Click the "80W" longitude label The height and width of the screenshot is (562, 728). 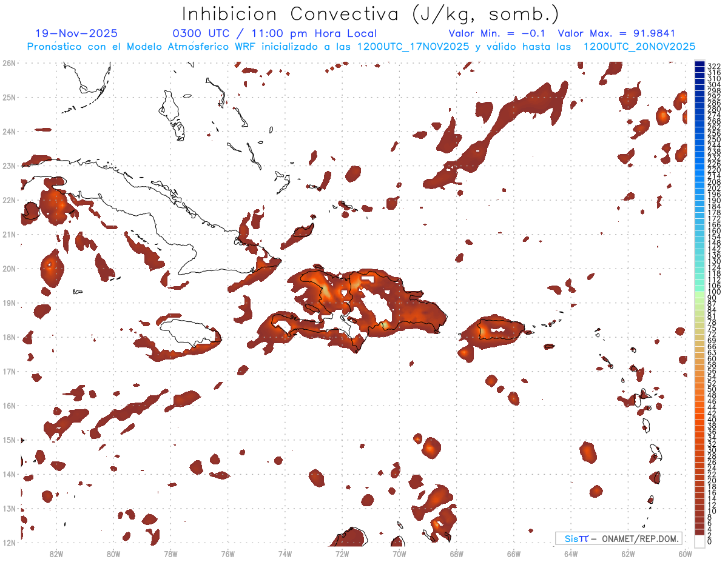click(x=113, y=553)
